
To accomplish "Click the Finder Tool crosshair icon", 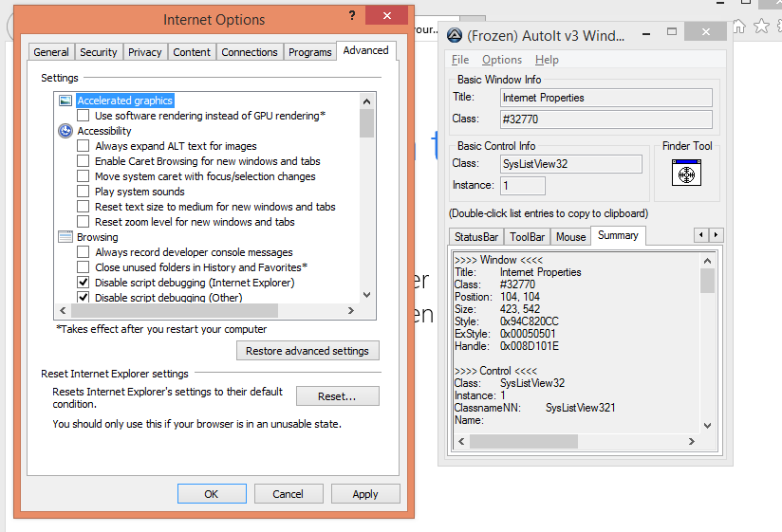I will tap(686, 173).
